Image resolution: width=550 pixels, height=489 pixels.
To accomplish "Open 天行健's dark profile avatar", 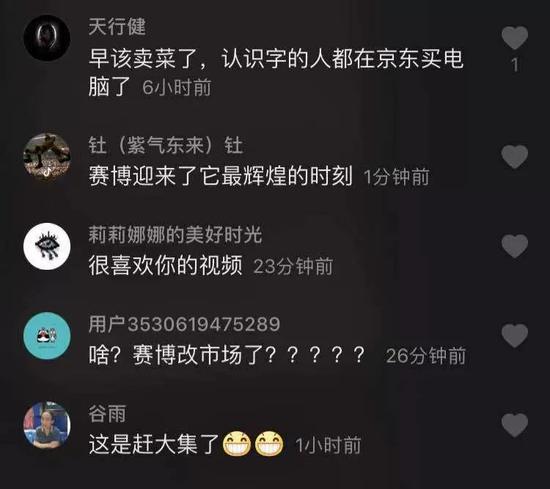I will 47,38.
